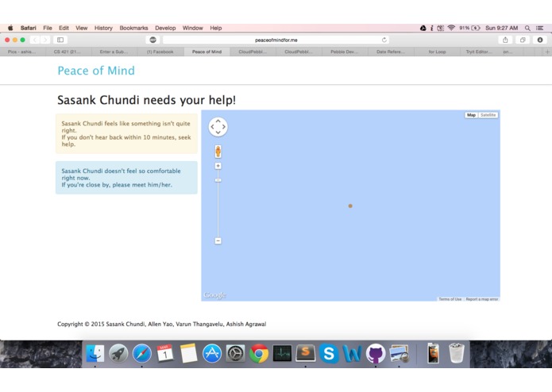Open the Apple menu
Viewport: 552px width, 392px height.
click(10, 28)
